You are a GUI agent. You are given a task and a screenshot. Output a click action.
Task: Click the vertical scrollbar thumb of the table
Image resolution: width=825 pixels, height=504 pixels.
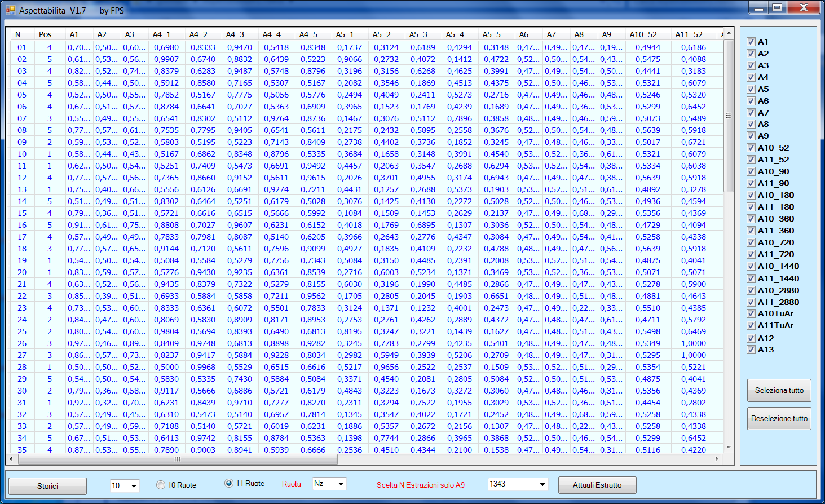pos(729,115)
